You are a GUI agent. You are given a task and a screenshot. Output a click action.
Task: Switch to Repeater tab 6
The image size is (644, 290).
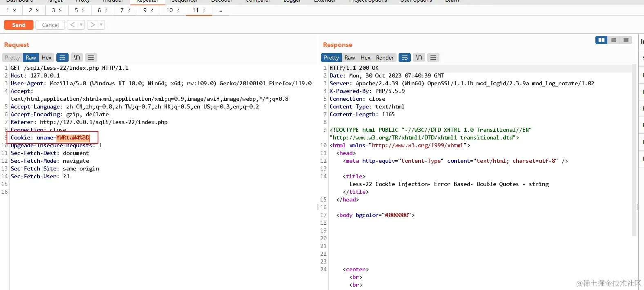99,10
